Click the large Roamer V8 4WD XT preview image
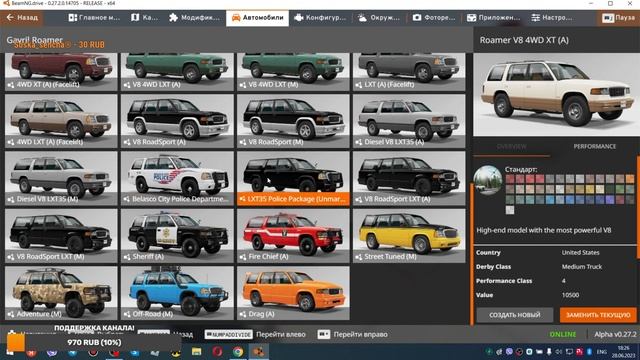640x360 pixels. click(x=556, y=95)
